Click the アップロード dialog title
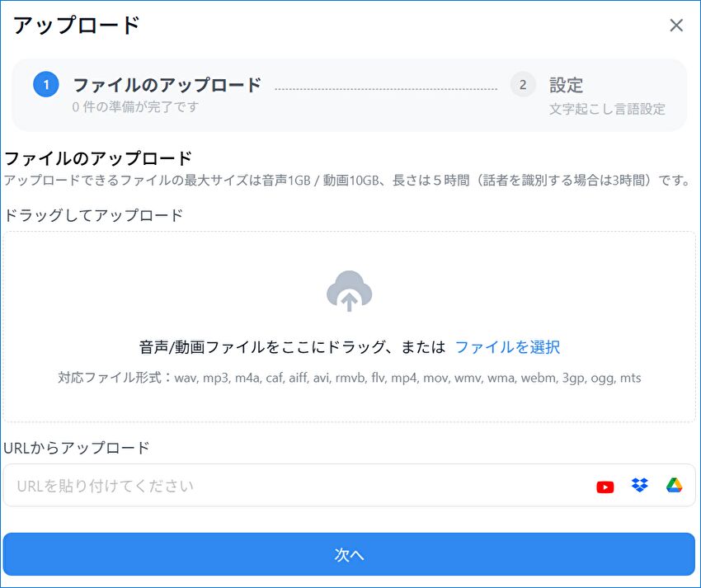This screenshot has height=588, width=701. tap(77, 26)
